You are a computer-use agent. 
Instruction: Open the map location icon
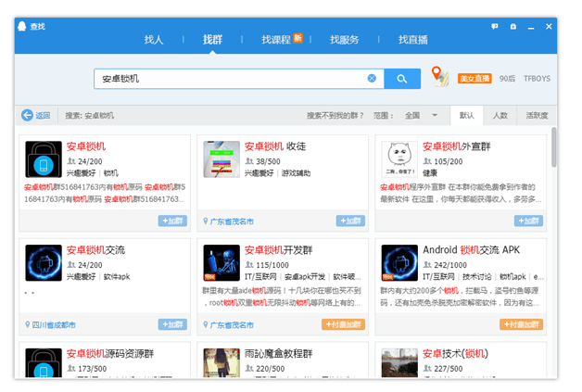coord(440,78)
